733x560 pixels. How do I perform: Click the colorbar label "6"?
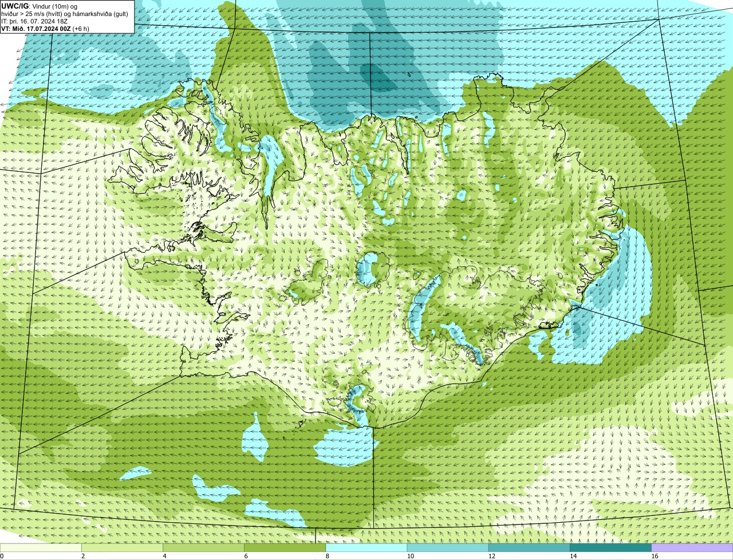(x=246, y=556)
